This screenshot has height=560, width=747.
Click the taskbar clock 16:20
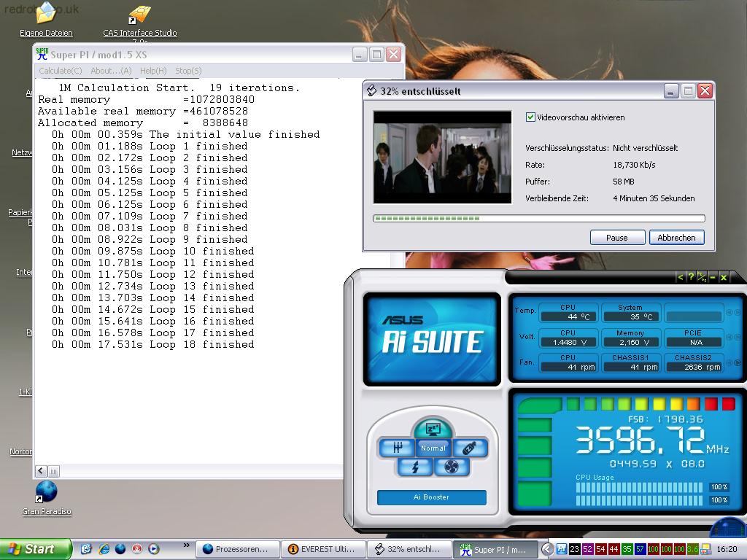tap(727, 549)
